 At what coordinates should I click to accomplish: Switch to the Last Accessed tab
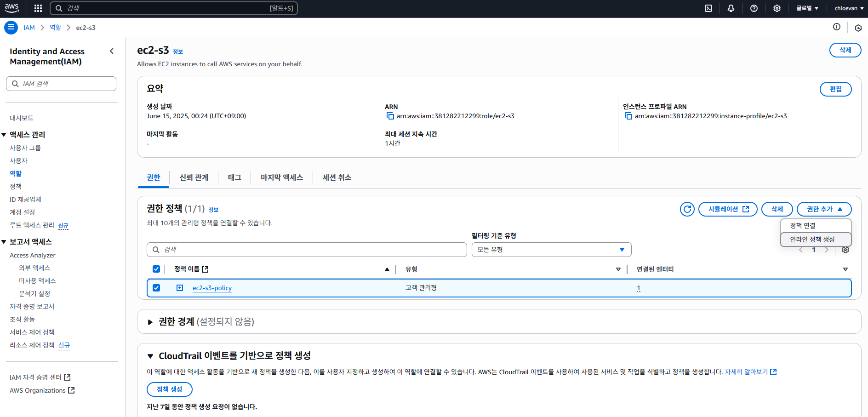tap(282, 177)
